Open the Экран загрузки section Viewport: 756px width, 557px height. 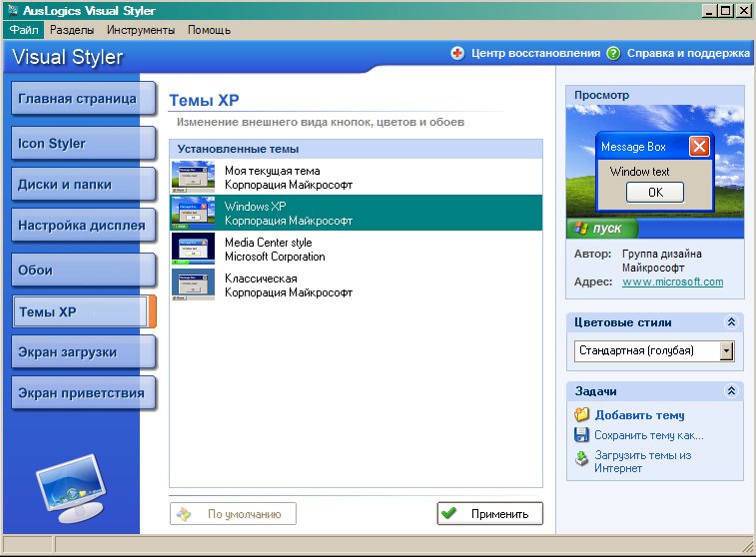tap(84, 352)
